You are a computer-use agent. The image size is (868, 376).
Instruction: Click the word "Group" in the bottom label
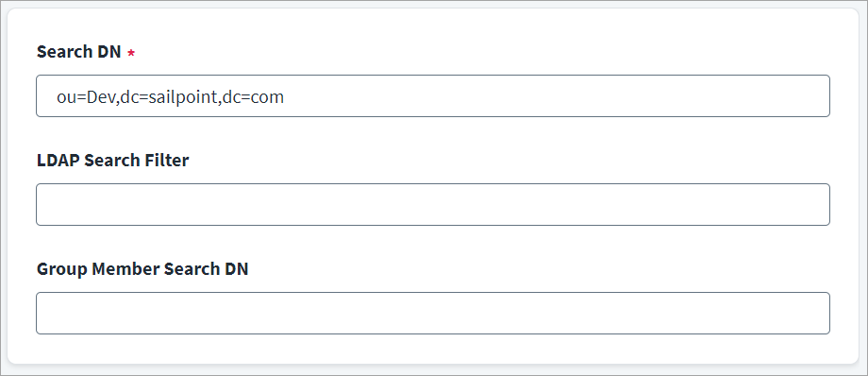pos(62,269)
